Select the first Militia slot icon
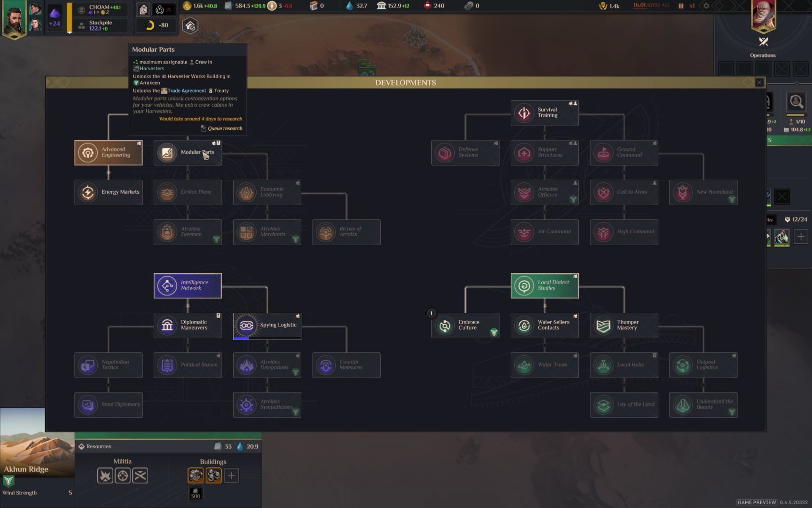 click(105, 476)
